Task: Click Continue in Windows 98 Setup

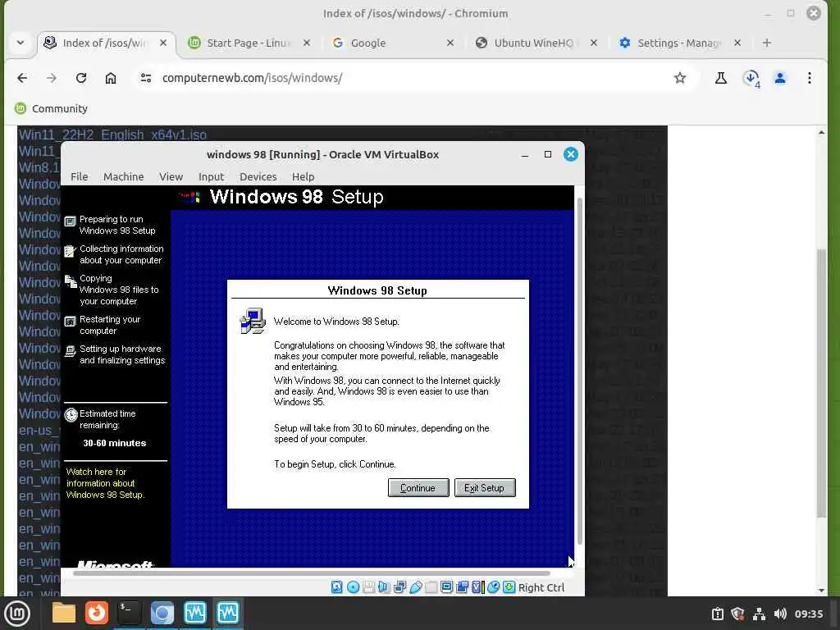Action: tap(418, 488)
